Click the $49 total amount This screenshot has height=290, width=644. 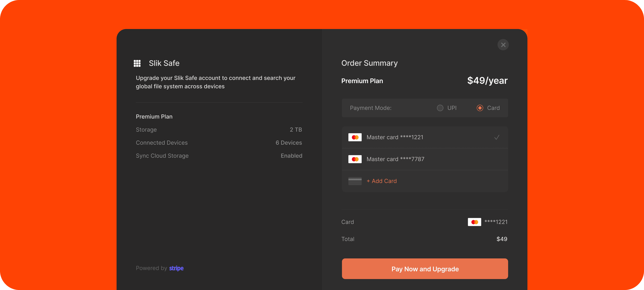502,239
